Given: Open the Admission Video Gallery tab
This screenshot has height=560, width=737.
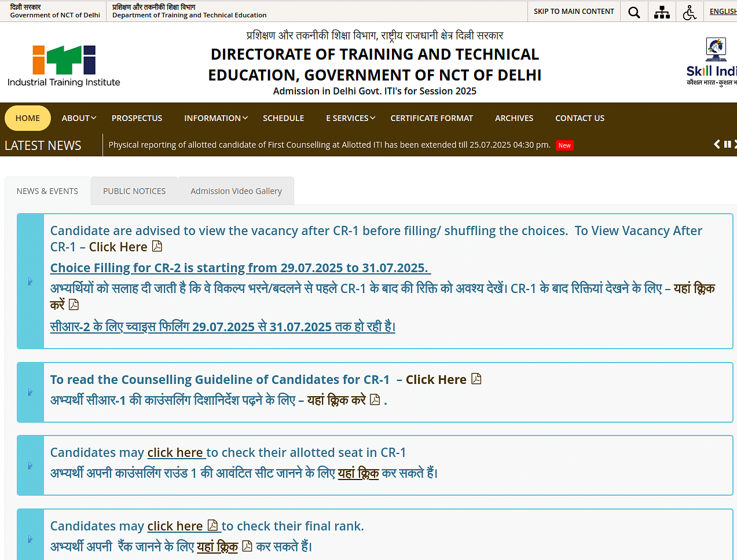Looking at the screenshot, I should (x=236, y=191).
